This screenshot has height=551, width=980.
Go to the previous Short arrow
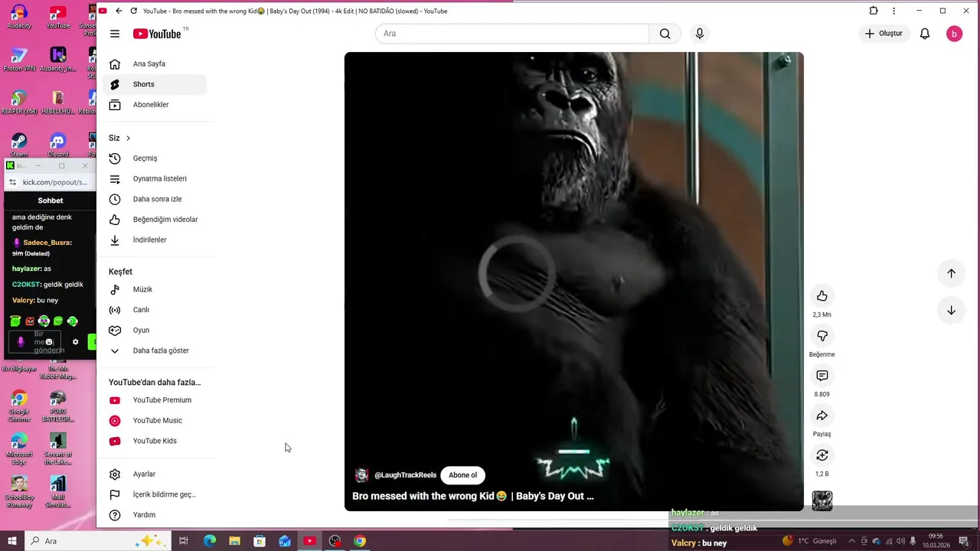[951, 273]
